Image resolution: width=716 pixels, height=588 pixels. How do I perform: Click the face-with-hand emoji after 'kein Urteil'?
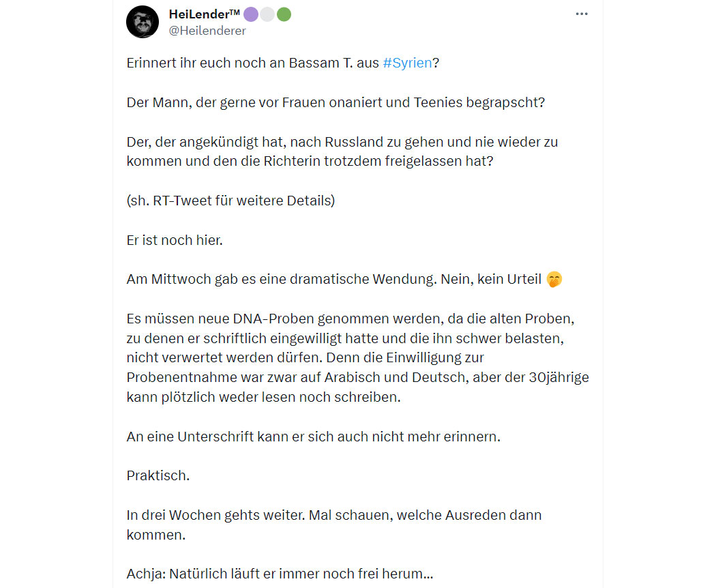tap(554, 279)
